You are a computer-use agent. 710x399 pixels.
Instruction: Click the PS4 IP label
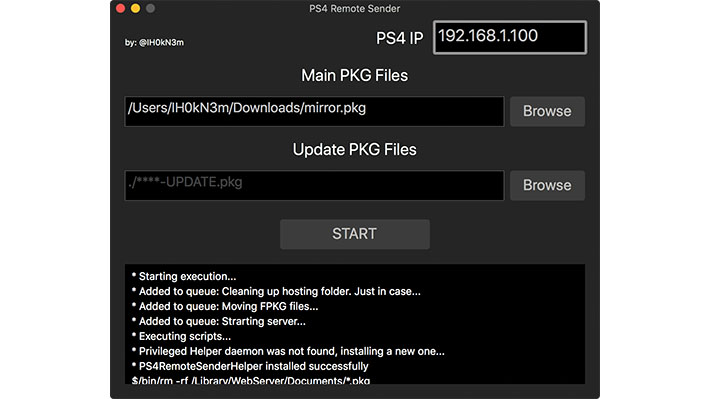pos(399,38)
